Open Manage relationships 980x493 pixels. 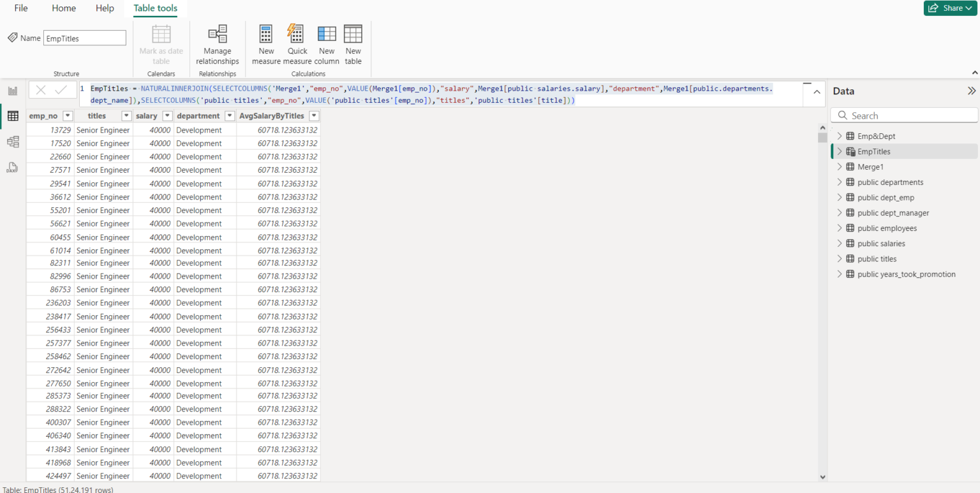217,43
